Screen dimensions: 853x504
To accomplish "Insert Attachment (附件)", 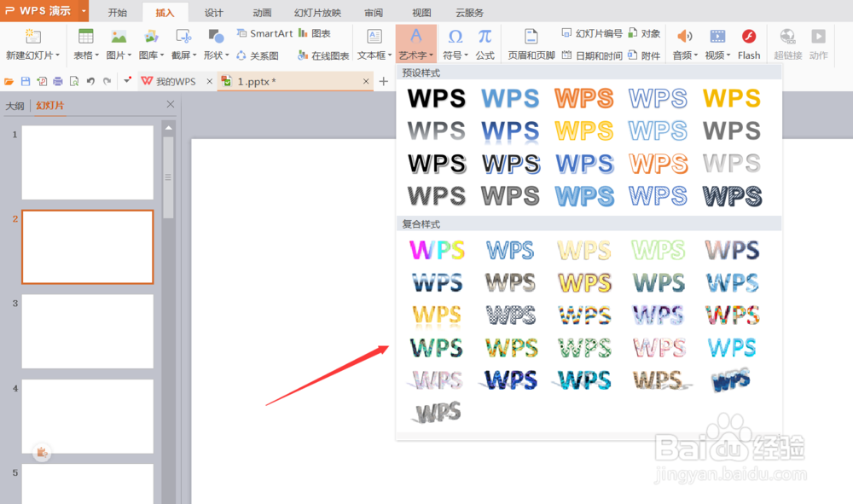I will pos(644,55).
